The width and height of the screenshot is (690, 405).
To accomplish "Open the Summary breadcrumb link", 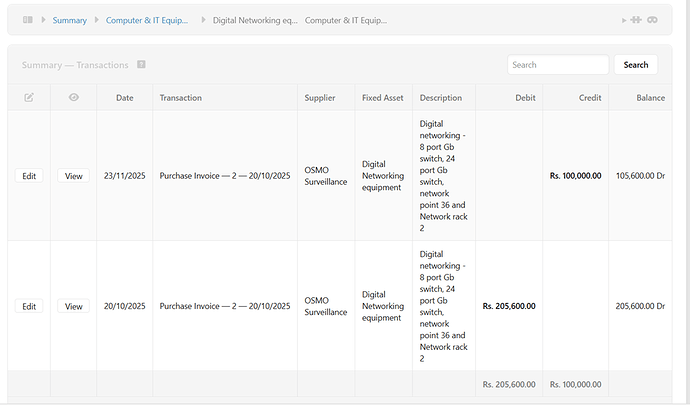I will [69, 20].
